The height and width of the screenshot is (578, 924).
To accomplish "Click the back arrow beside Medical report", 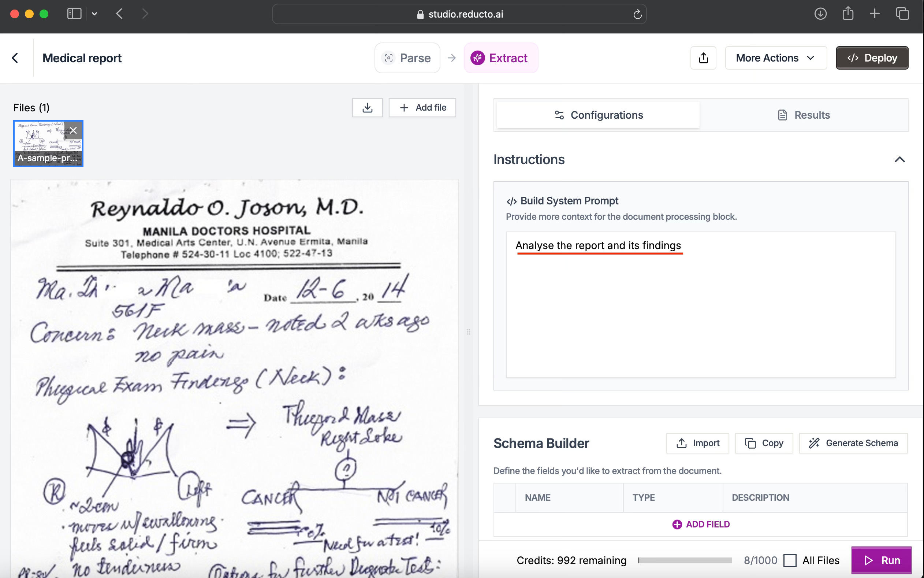I will point(15,58).
